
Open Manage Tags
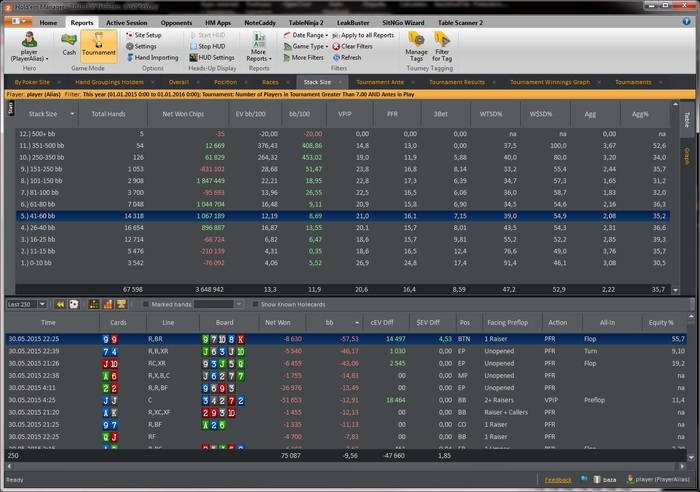point(416,47)
